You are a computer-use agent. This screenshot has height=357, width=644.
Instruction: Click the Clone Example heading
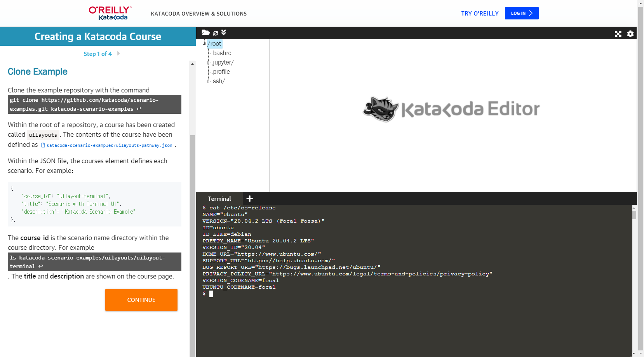coord(38,72)
